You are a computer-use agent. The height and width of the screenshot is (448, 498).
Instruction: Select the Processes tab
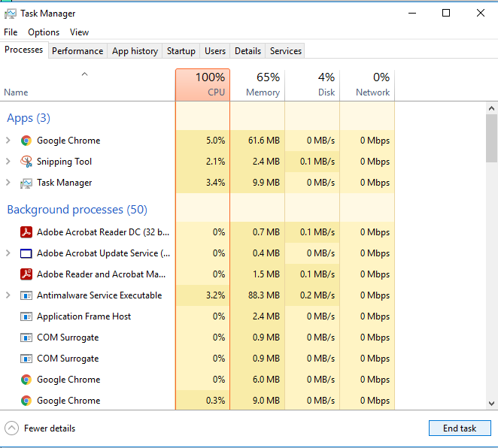coord(24,50)
